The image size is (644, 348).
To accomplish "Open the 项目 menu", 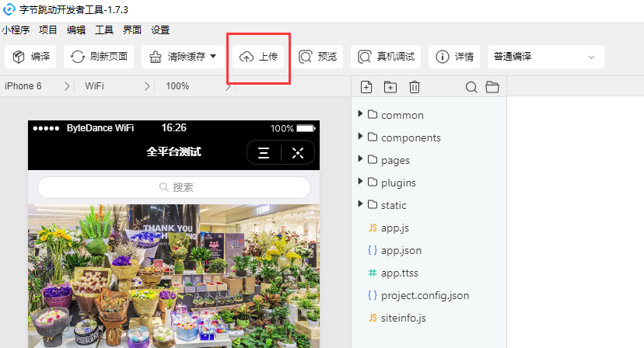I will pos(48,30).
